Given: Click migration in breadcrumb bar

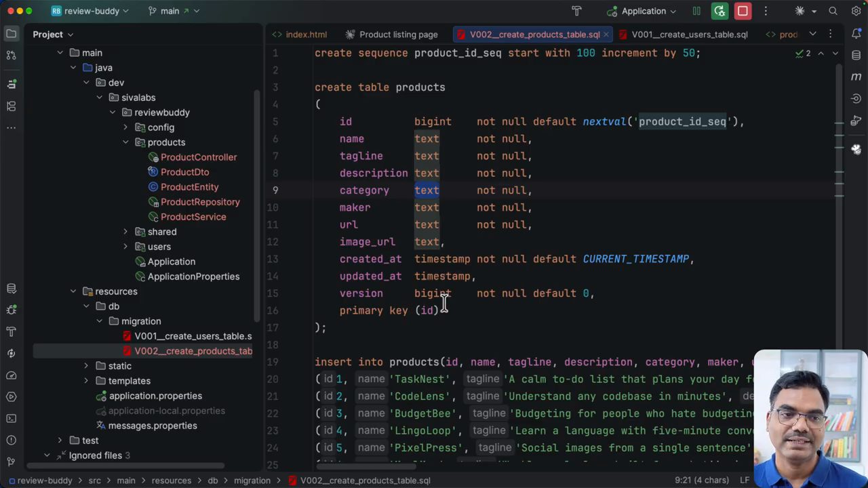Looking at the screenshot, I should pyautogui.click(x=252, y=481).
